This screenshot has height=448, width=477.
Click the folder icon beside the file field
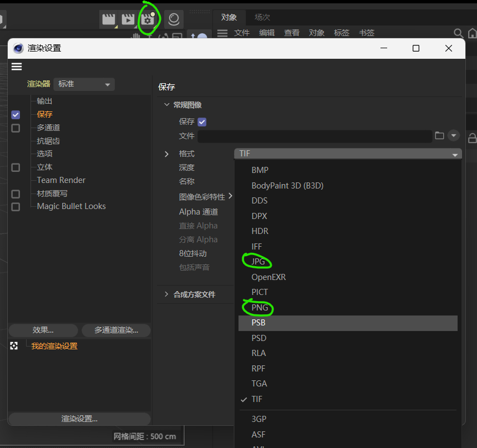tap(439, 135)
